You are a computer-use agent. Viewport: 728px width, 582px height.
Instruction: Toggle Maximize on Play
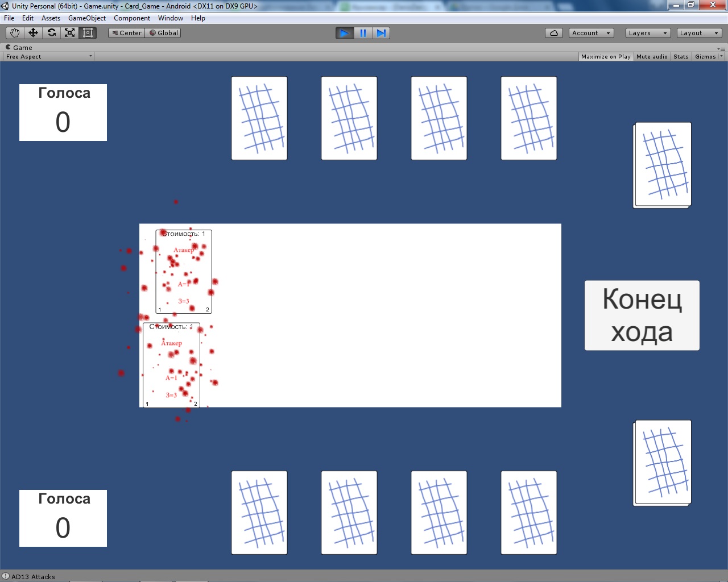coord(606,57)
